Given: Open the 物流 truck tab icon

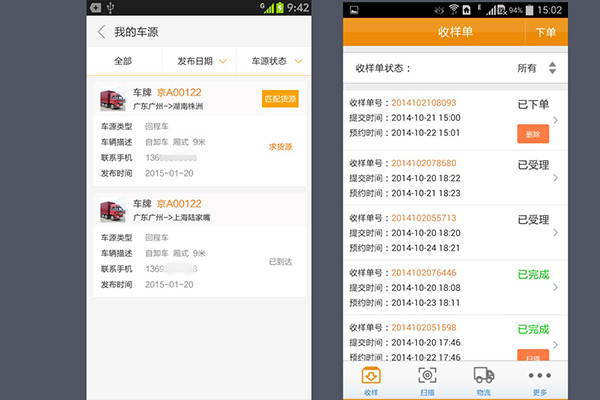Looking at the screenshot, I should pos(484,376).
